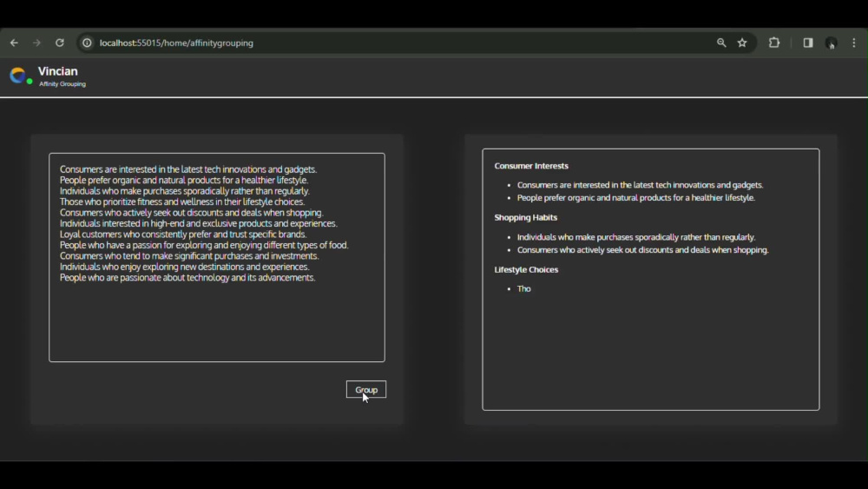
Task: Click the URL localhost:55015/home/affinitygrouping
Action: click(176, 43)
